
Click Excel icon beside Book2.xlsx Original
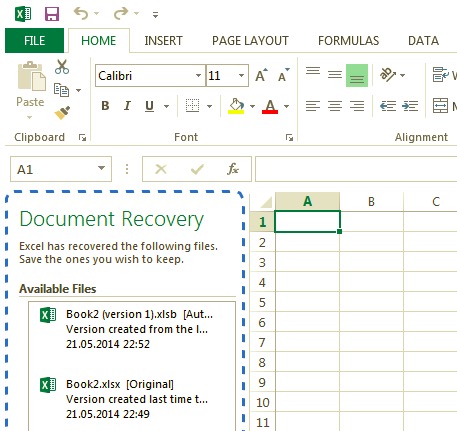tap(48, 385)
